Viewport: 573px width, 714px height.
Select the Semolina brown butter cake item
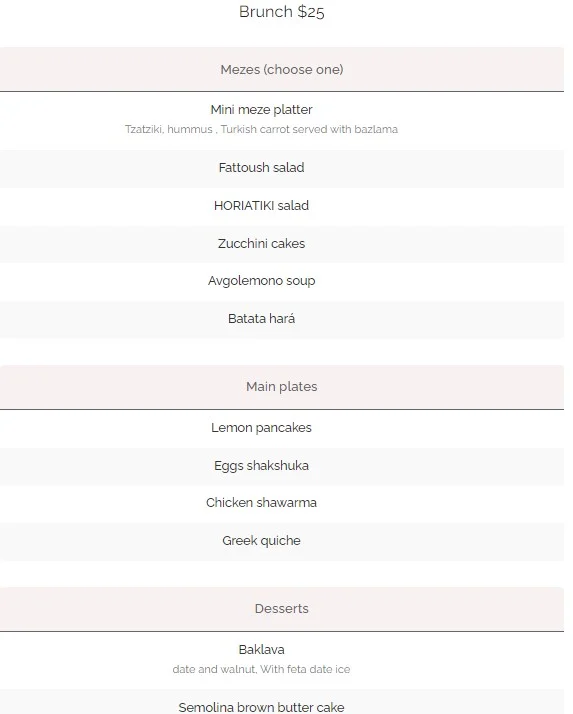(x=261, y=707)
